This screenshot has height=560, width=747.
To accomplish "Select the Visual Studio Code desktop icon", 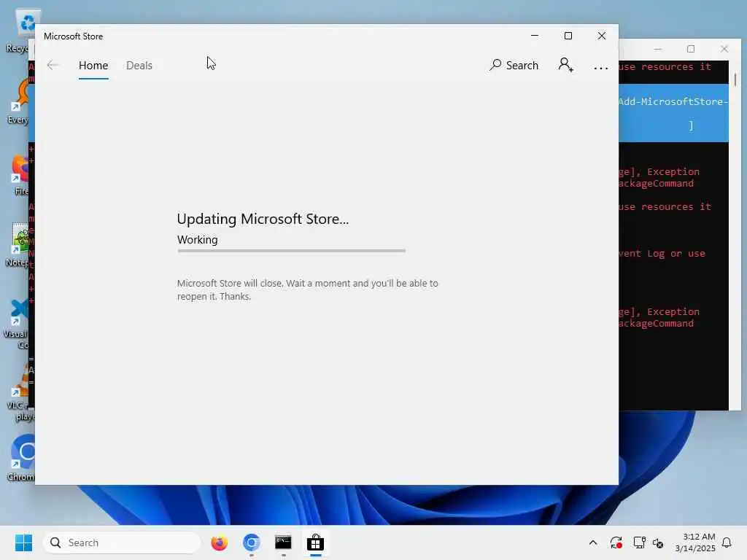I will point(18,324).
